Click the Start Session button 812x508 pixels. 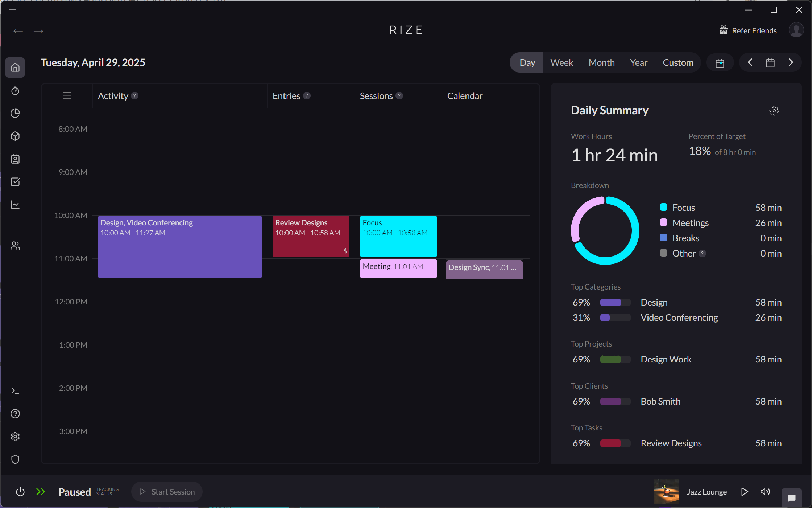coord(167,492)
